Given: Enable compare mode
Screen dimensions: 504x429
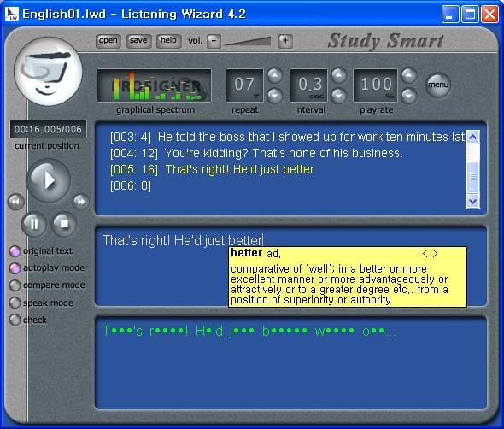Looking at the screenshot, I should 15,285.
